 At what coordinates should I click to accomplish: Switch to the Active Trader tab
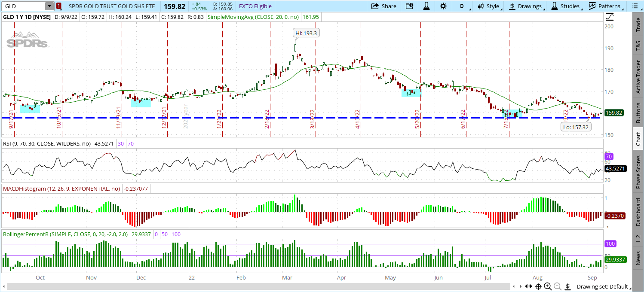638,77
